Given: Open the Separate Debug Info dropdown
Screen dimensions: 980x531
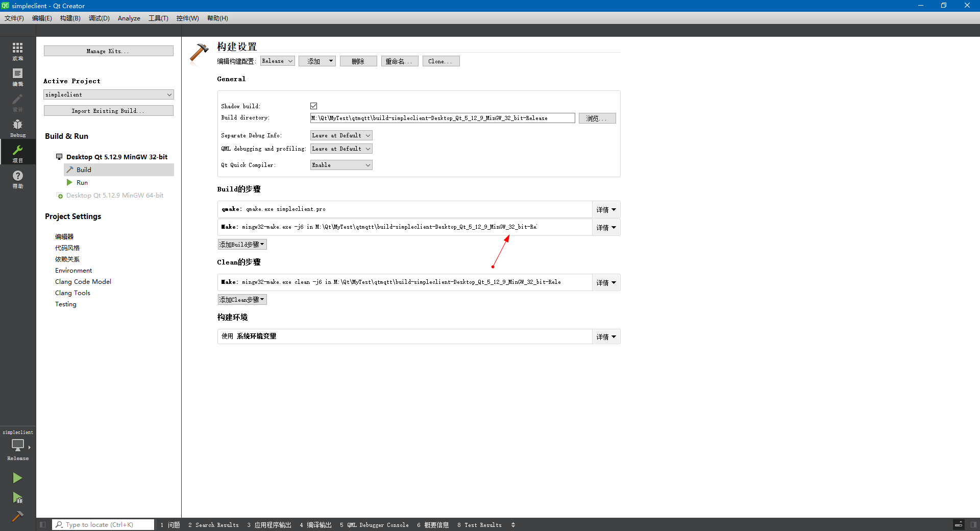Looking at the screenshot, I should [x=340, y=135].
